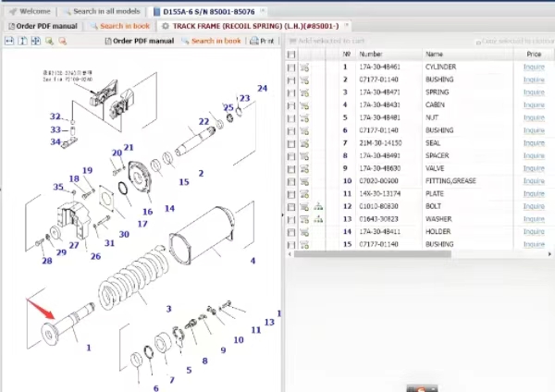
Task: Close the D155A-6 model tab
Action: coord(263,10)
